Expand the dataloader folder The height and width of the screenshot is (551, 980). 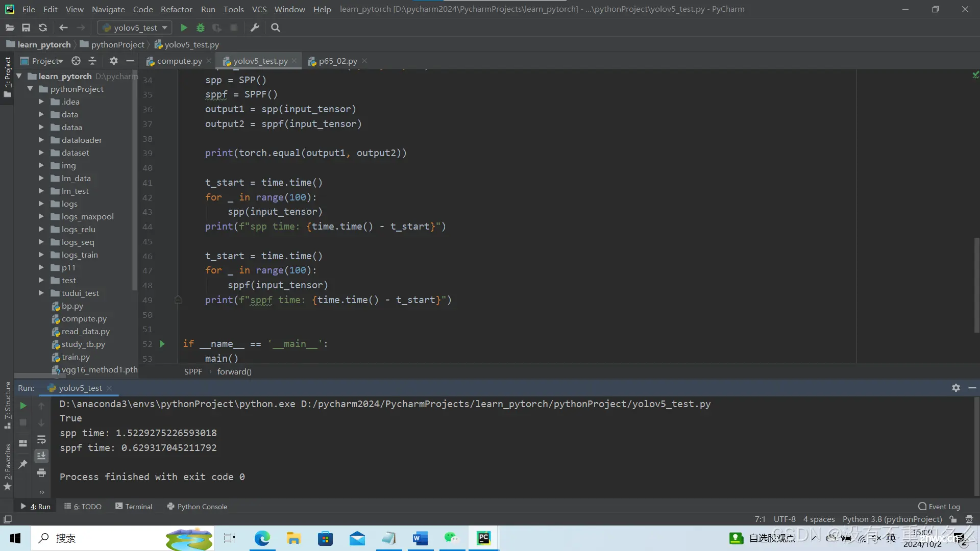(x=41, y=140)
